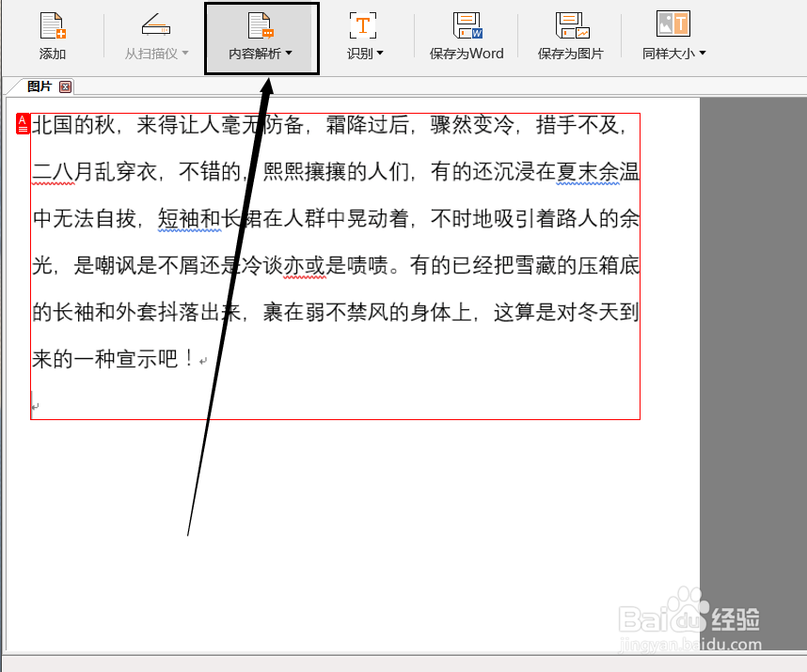Close the 图片 tab with its X
The width and height of the screenshot is (807, 672).
65,86
